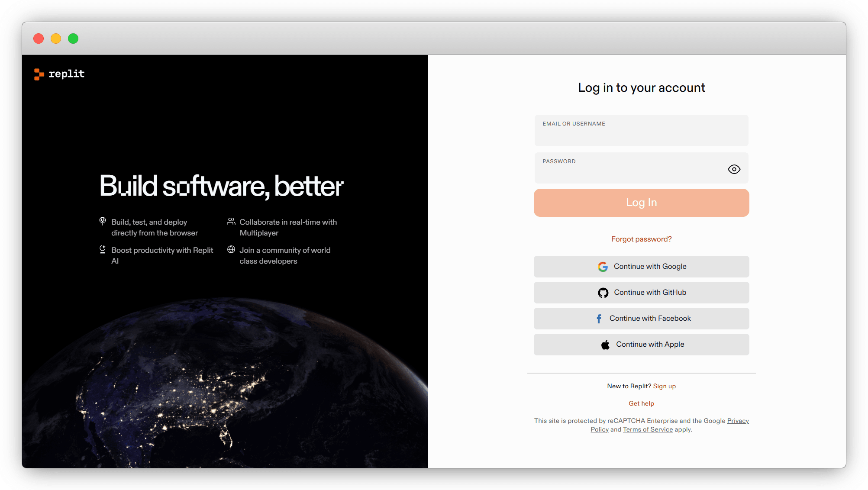Click the build and deploy icon
The width and height of the screenshot is (868, 490).
pyautogui.click(x=103, y=221)
